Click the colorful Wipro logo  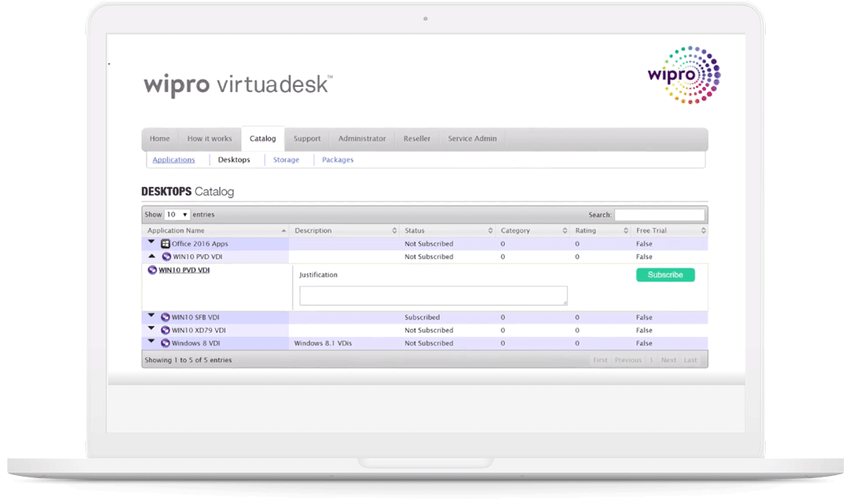point(683,75)
